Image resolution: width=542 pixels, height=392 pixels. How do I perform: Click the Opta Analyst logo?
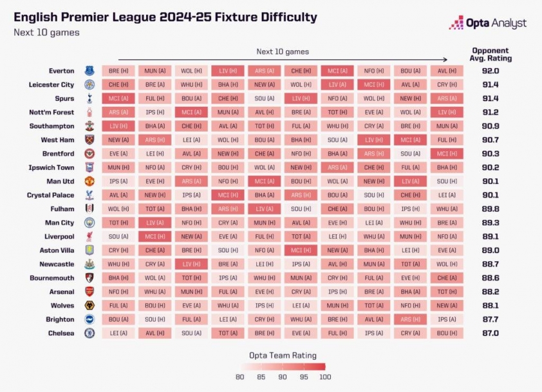[488, 23]
